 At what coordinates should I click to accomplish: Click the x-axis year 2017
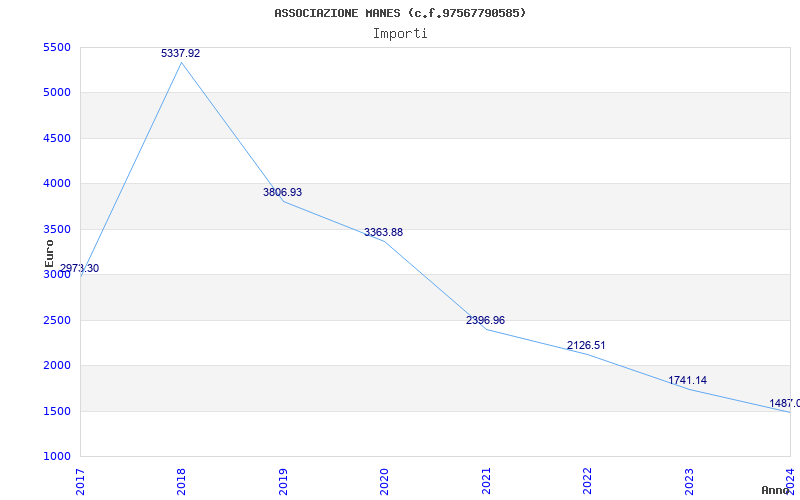tap(80, 482)
